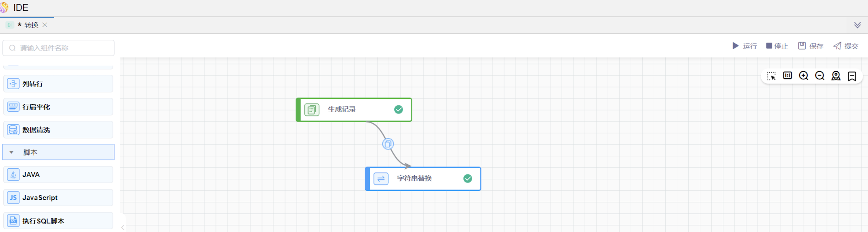Switch to the 转换 tab
The height and width of the screenshot is (232, 868).
coord(31,25)
